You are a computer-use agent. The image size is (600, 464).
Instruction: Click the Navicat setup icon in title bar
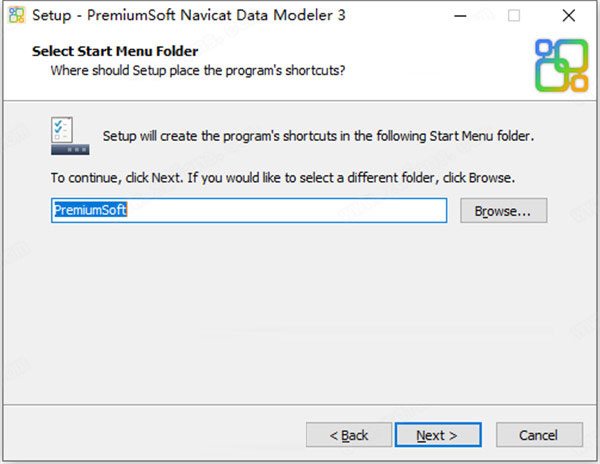click(x=16, y=16)
